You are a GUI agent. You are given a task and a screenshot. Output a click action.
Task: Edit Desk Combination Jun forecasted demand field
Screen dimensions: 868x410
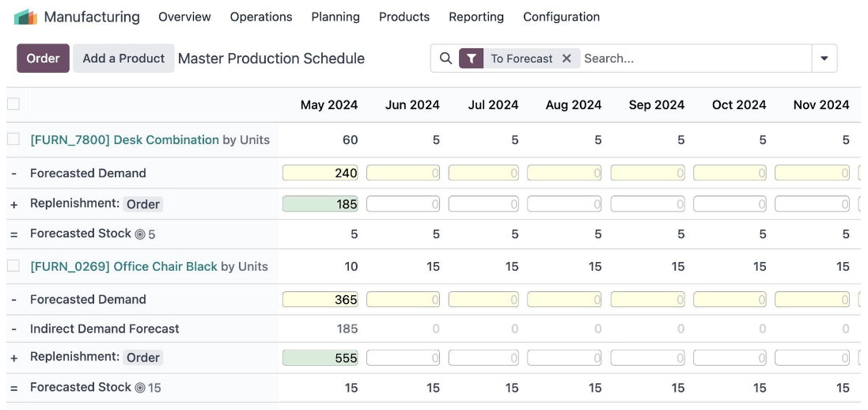click(403, 173)
